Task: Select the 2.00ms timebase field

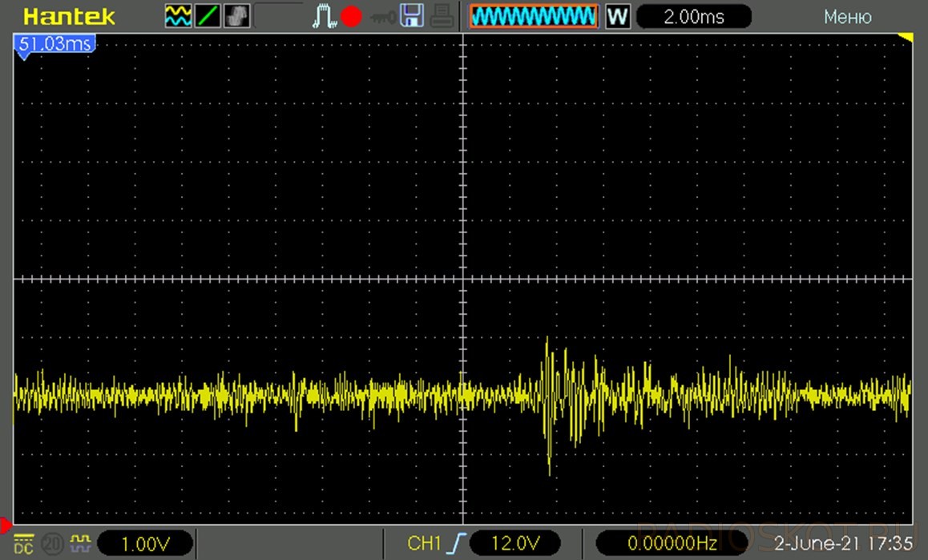Action: (694, 16)
